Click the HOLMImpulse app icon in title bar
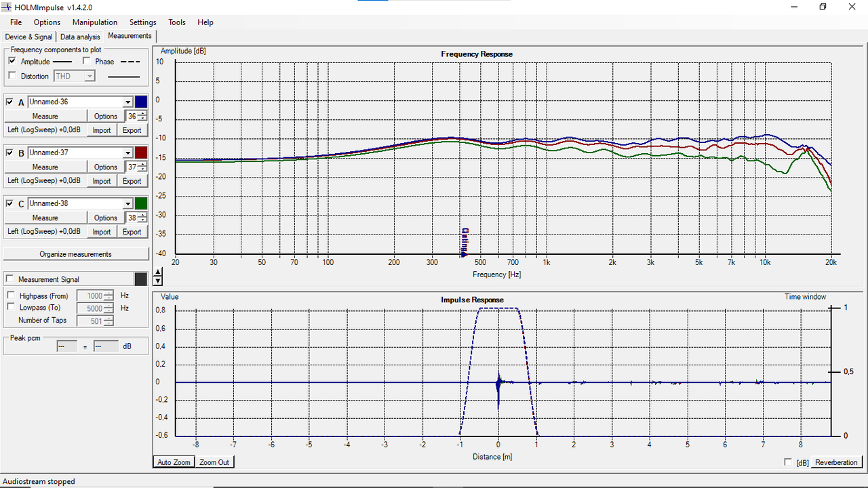 [7, 7]
